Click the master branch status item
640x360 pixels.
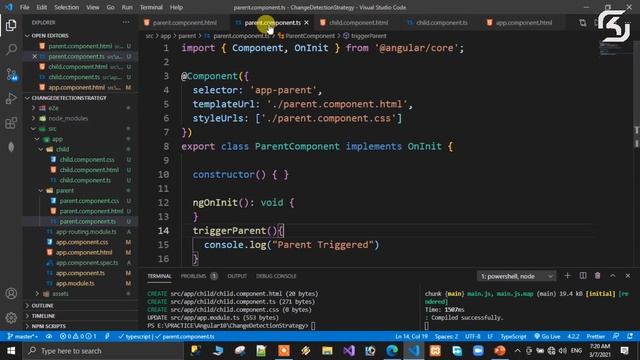tap(23, 336)
